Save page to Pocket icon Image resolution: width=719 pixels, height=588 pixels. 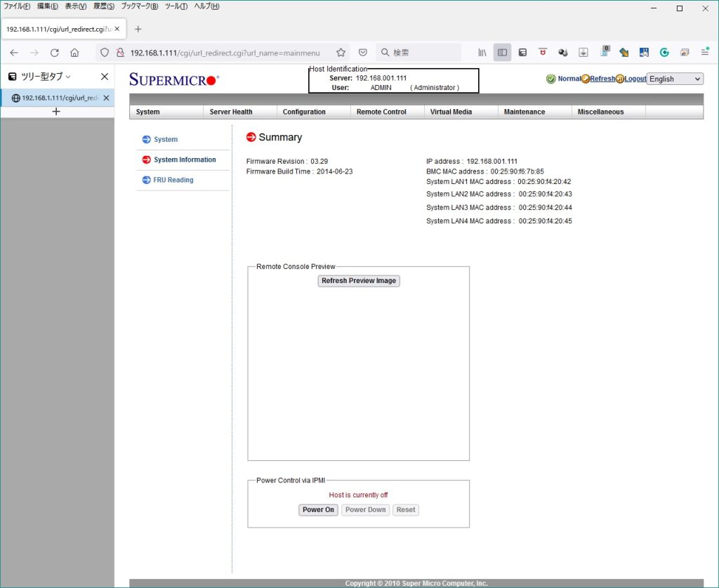[363, 53]
